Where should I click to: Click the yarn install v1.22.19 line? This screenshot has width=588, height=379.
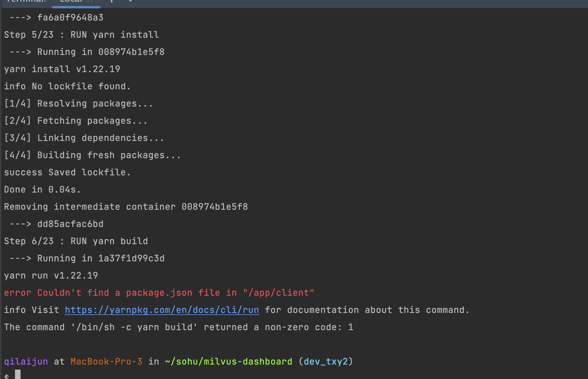point(62,69)
